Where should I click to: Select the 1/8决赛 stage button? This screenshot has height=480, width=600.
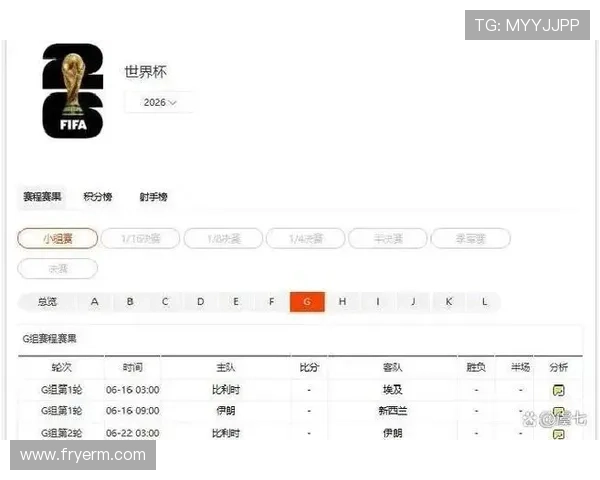pyautogui.click(x=223, y=238)
